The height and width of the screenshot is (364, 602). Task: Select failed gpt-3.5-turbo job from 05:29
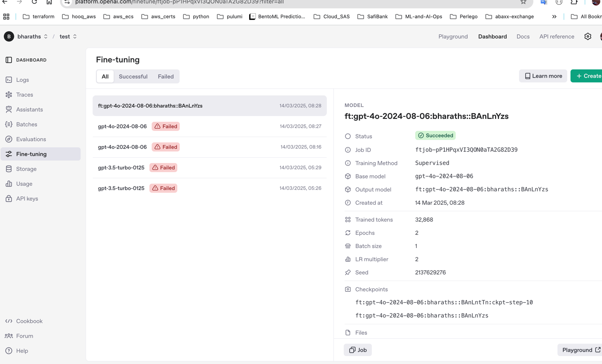pos(209,168)
